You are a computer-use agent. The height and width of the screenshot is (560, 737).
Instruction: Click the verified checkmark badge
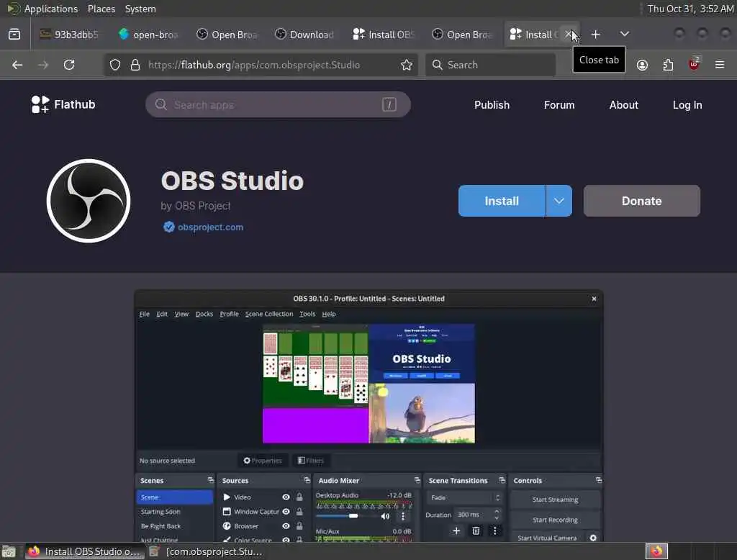coord(168,227)
